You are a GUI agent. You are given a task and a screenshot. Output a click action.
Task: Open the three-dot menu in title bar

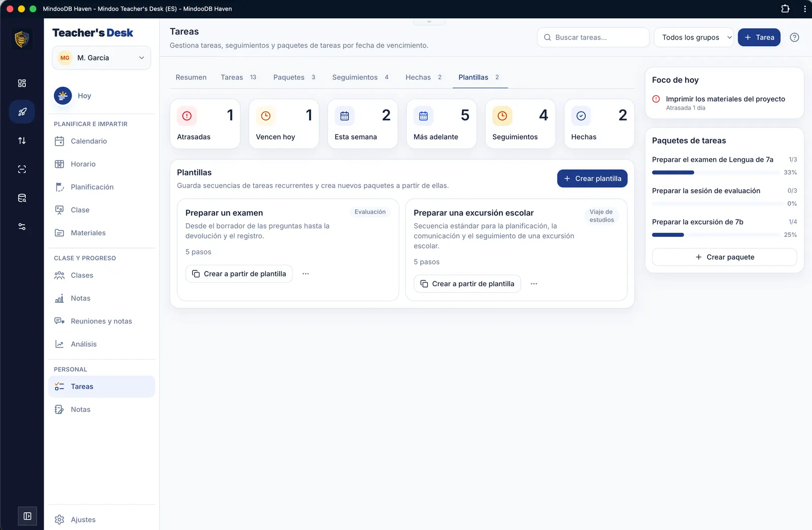pyautogui.click(x=805, y=9)
